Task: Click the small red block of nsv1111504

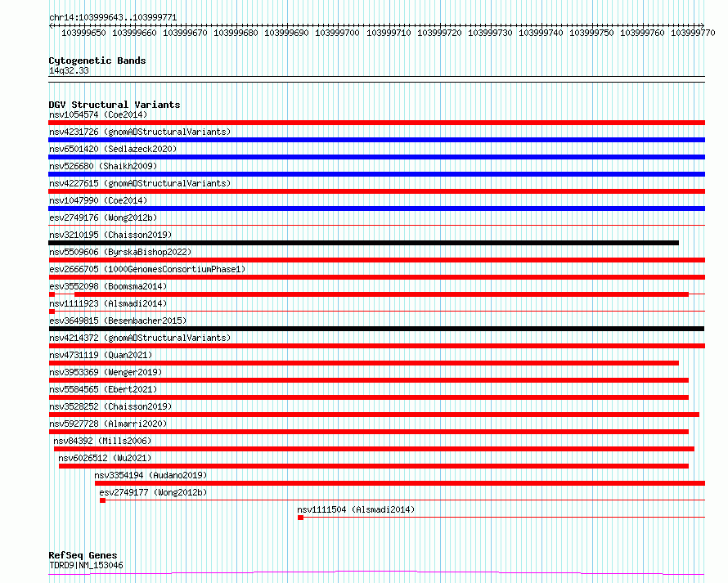Action: coord(300,518)
